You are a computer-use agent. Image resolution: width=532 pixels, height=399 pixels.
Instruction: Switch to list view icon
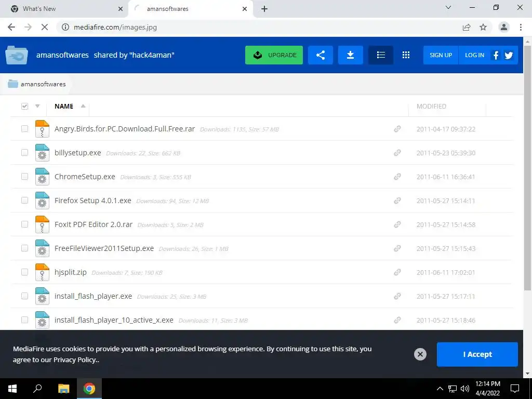tap(381, 55)
